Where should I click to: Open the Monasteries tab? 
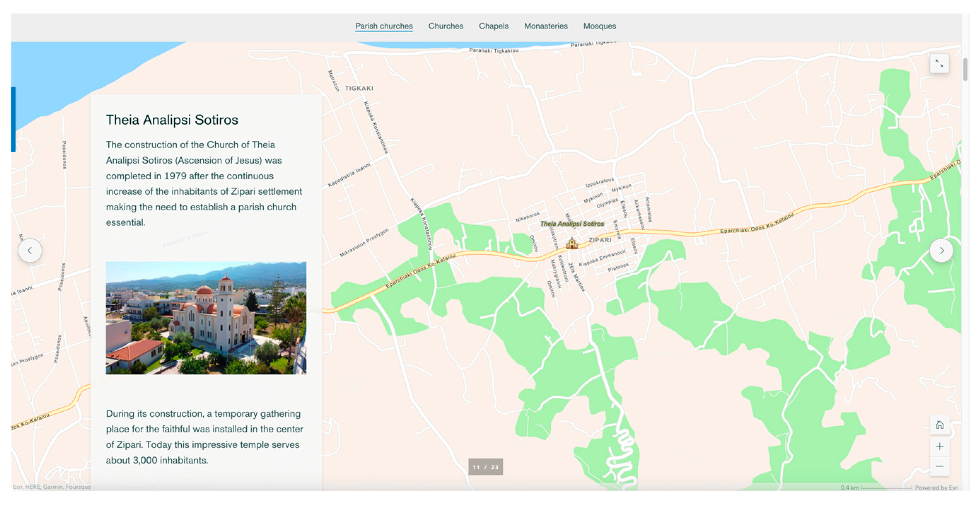coord(546,26)
